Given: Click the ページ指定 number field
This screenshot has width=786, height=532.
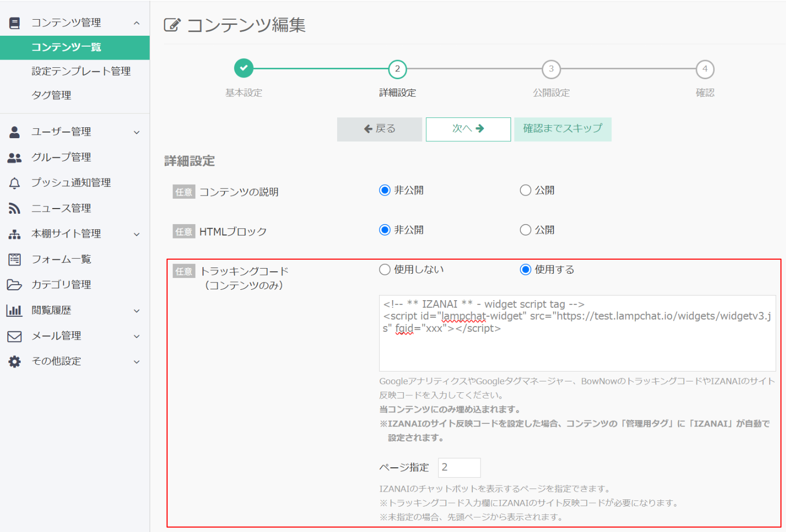Looking at the screenshot, I should point(459,467).
